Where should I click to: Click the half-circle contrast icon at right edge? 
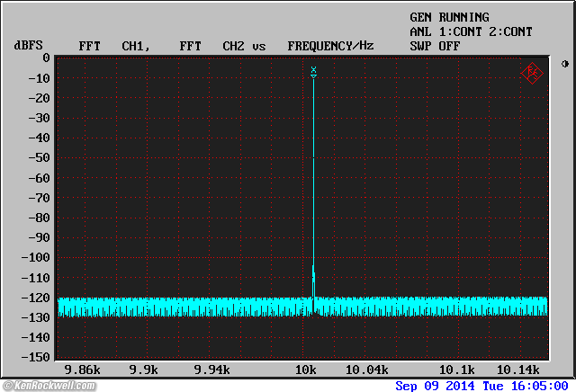[x=564, y=64]
